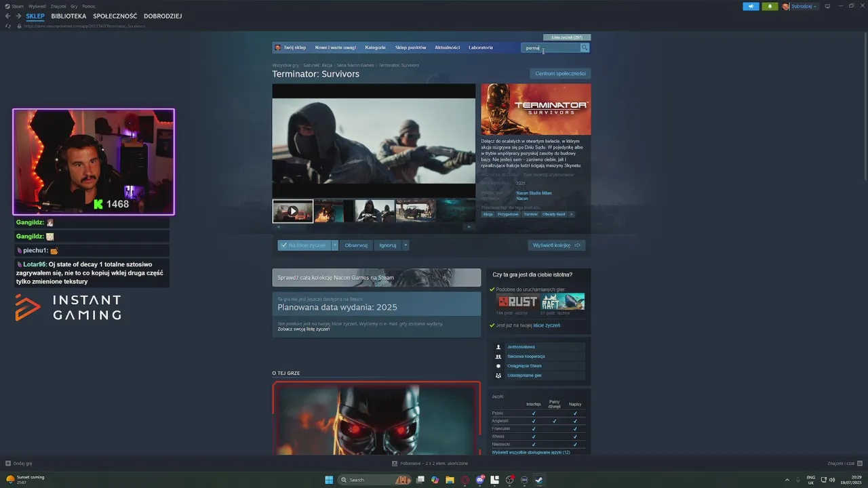
Task: Click plus button to add tag
Action: pyautogui.click(x=572, y=214)
